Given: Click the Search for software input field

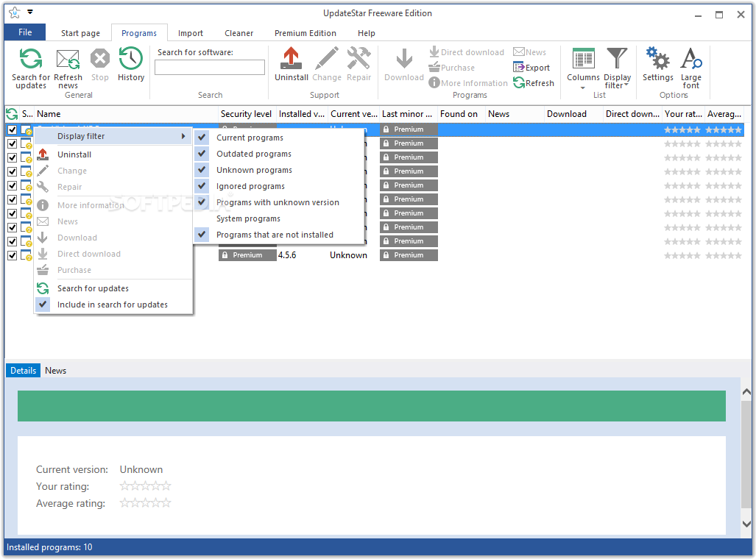Looking at the screenshot, I should pos(210,68).
